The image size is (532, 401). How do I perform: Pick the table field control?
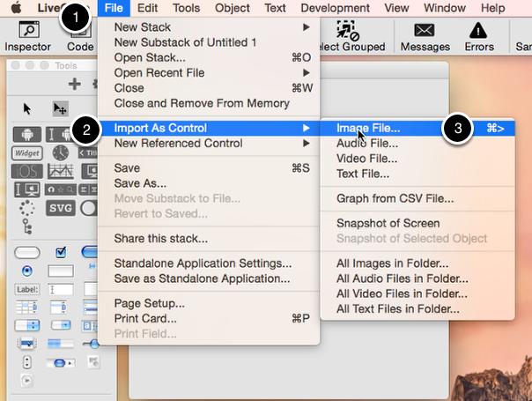27,308
